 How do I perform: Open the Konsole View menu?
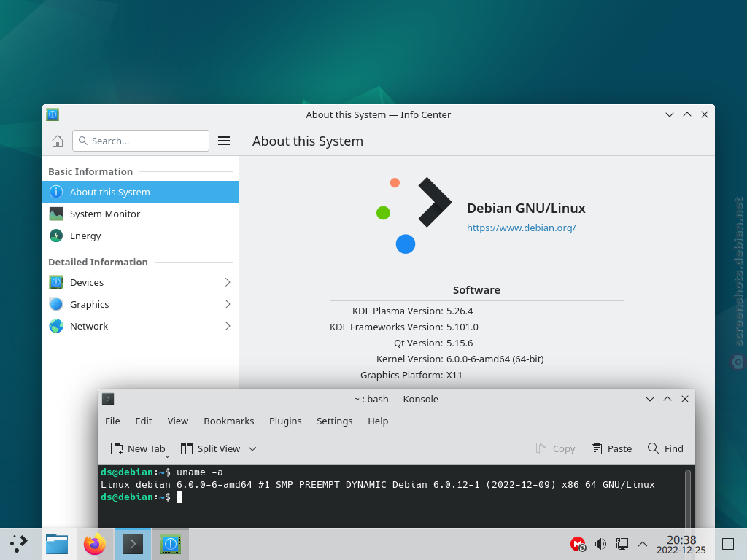tap(178, 421)
